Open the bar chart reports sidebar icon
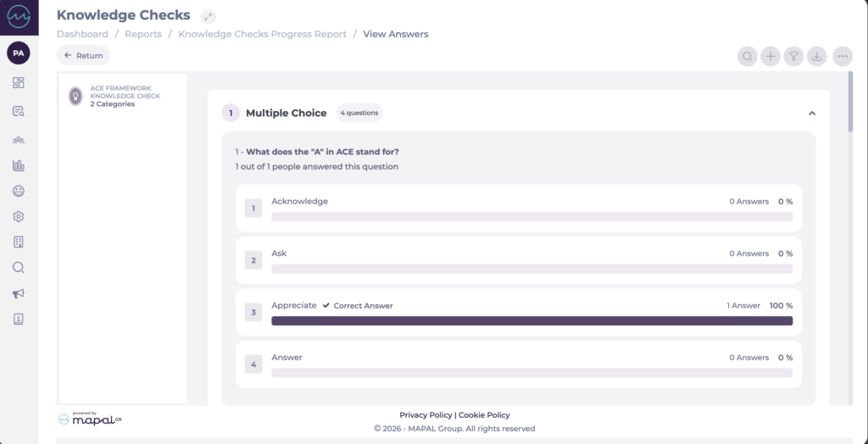This screenshot has width=868, height=444. [x=19, y=165]
